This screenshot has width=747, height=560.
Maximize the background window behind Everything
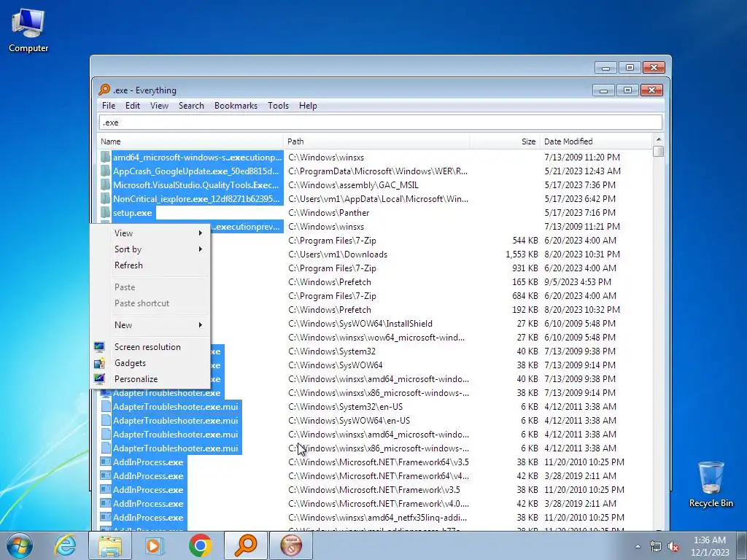coord(630,68)
